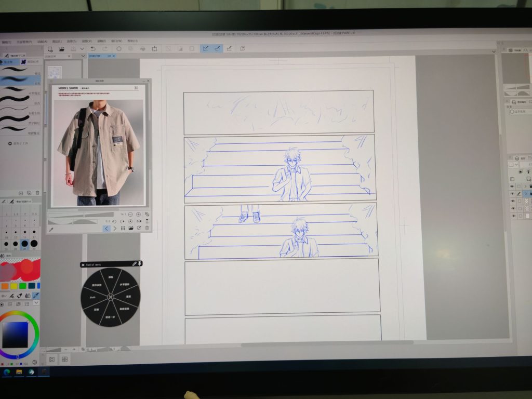Click the zoom in plus icon in the reference window

click(138, 215)
